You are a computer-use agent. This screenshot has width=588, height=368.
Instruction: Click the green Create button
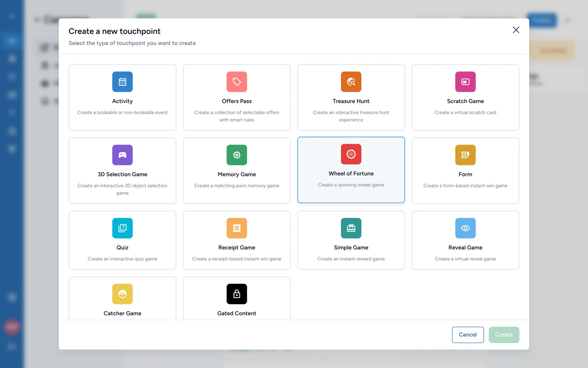pos(504,335)
